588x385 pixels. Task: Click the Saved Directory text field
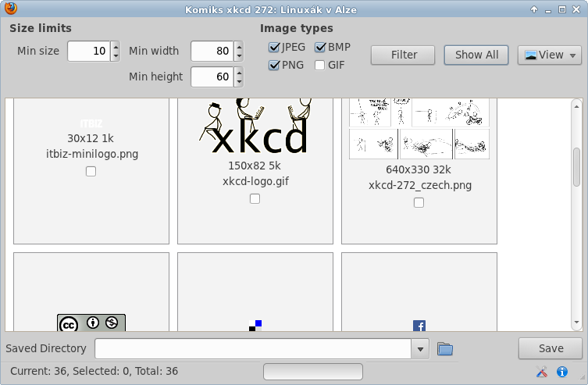point(253,349)
